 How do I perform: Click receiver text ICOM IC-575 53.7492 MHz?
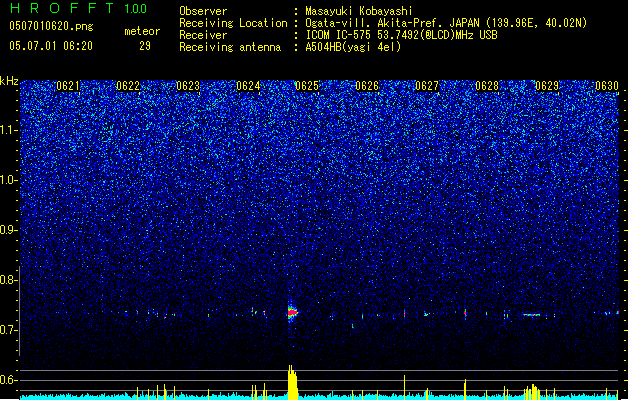[401, 35]
